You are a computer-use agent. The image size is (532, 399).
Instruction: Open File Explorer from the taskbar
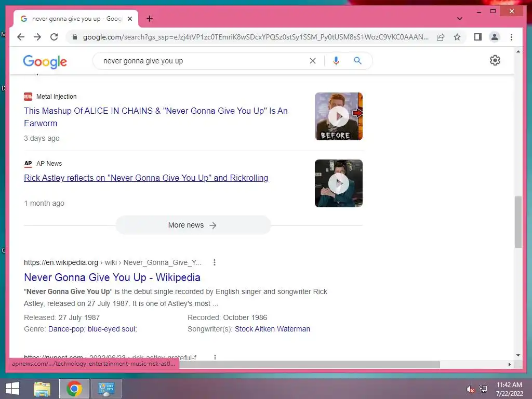pyautogui.click(x=42, y=389)
